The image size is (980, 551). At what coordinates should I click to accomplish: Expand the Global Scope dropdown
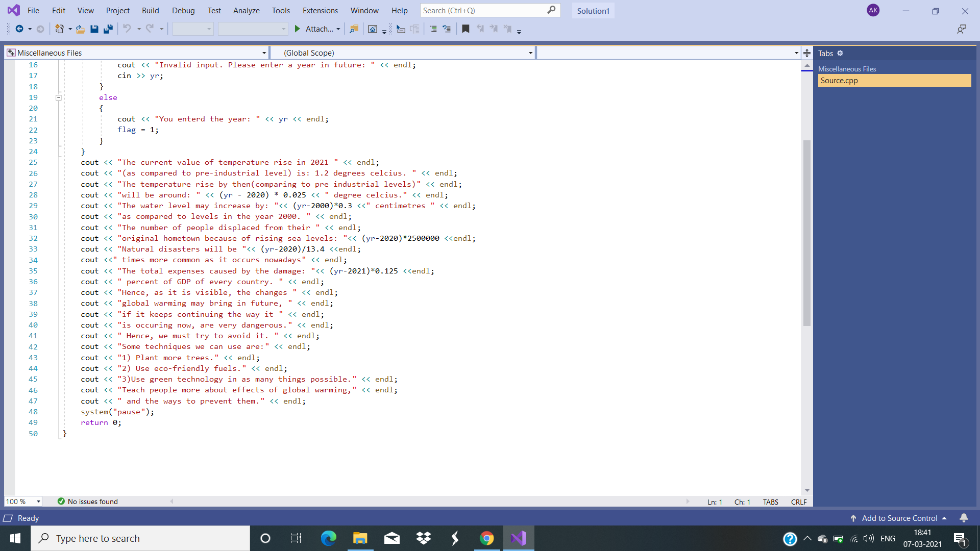click(530, 53)
